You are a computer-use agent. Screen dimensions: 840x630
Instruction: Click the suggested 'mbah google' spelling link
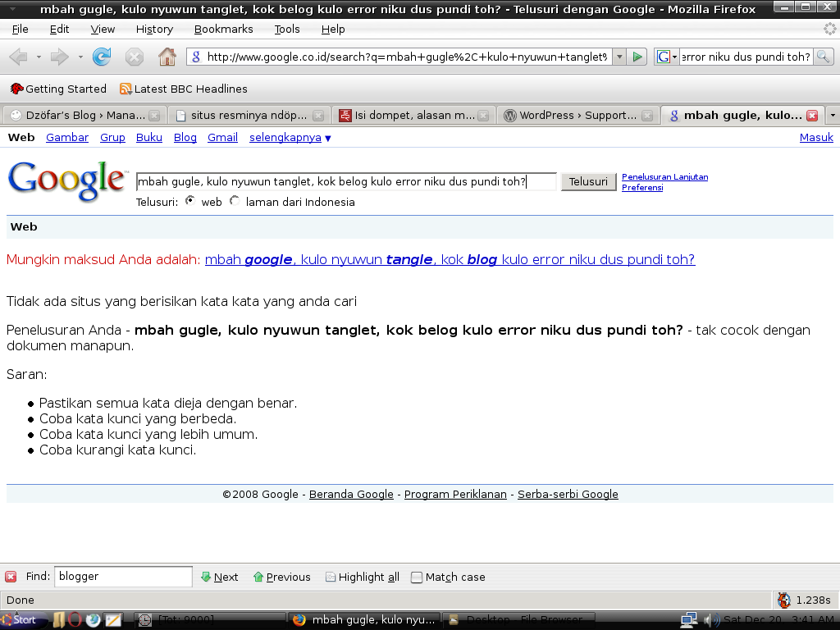point(450,259)
